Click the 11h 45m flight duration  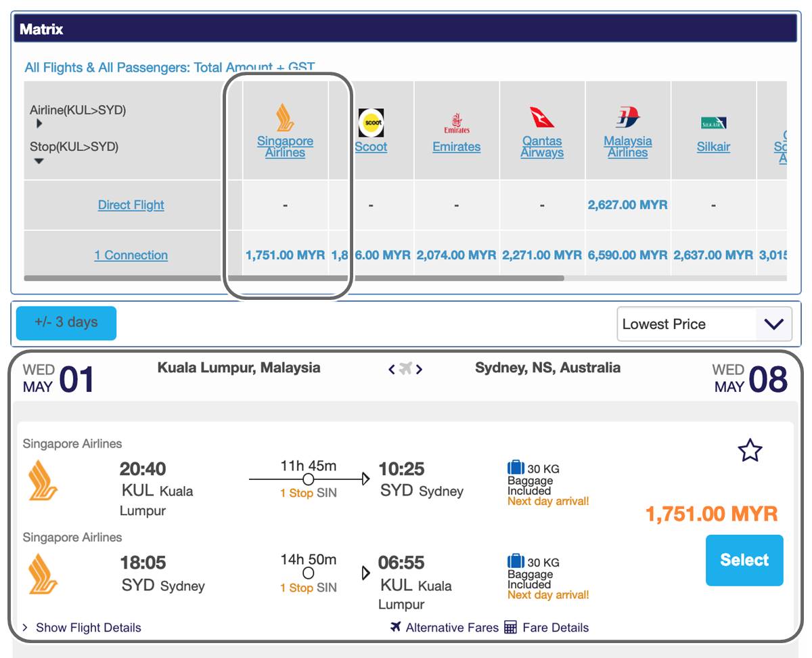[x=309, y=466]
